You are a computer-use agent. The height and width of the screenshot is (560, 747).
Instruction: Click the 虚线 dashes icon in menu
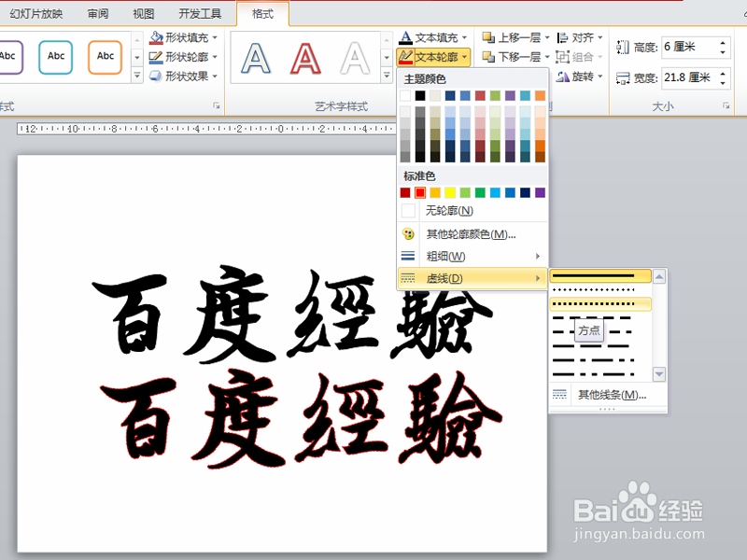(x=408, y=278)
